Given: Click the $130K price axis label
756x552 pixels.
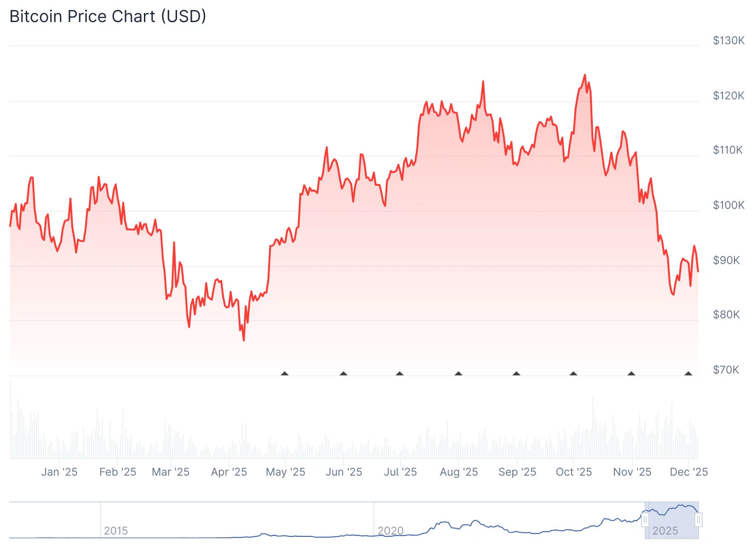Looking at the screenshot, I should tap(728, 40).
